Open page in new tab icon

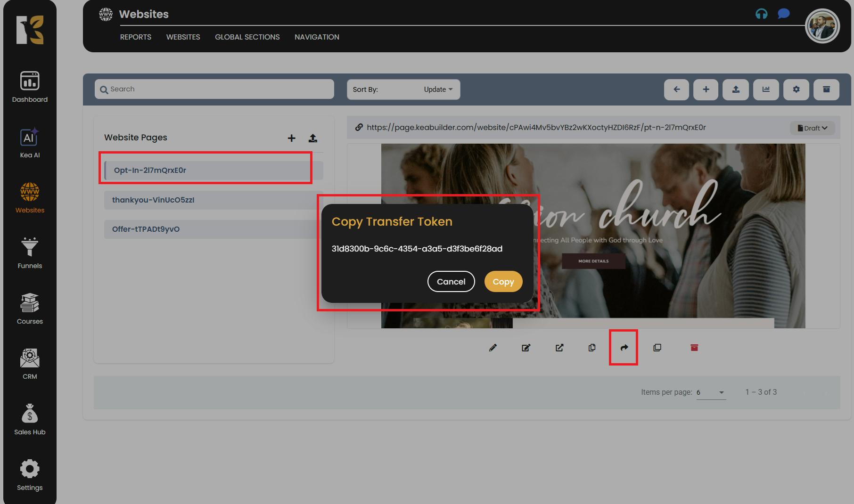559,348
